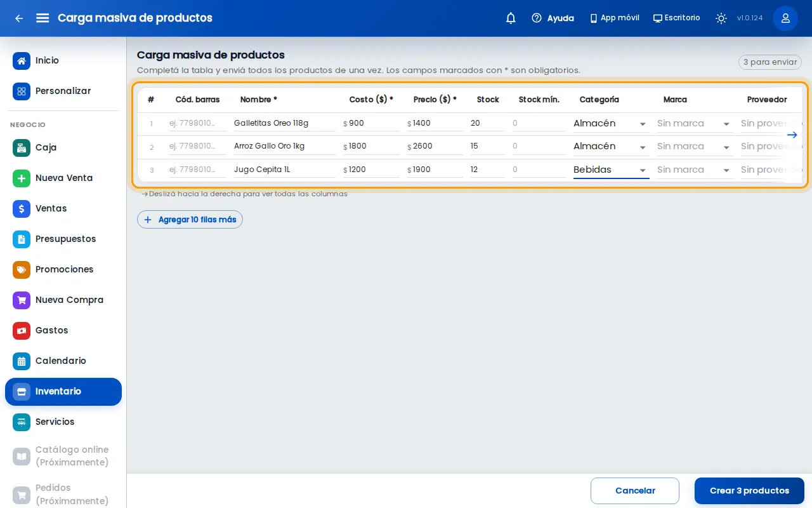Click cost field showing 1800
The image size is (812, 508).
click(x=371, y=146)
